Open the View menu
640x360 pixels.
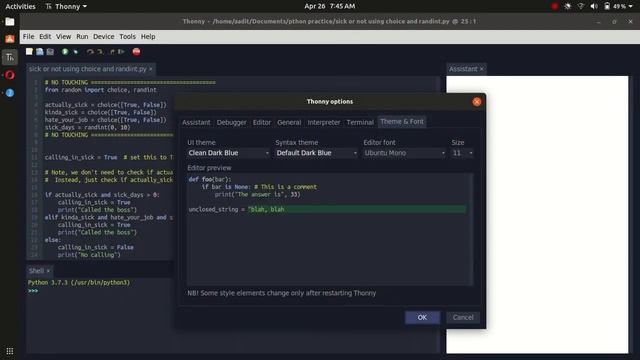[x=63, y=37]
